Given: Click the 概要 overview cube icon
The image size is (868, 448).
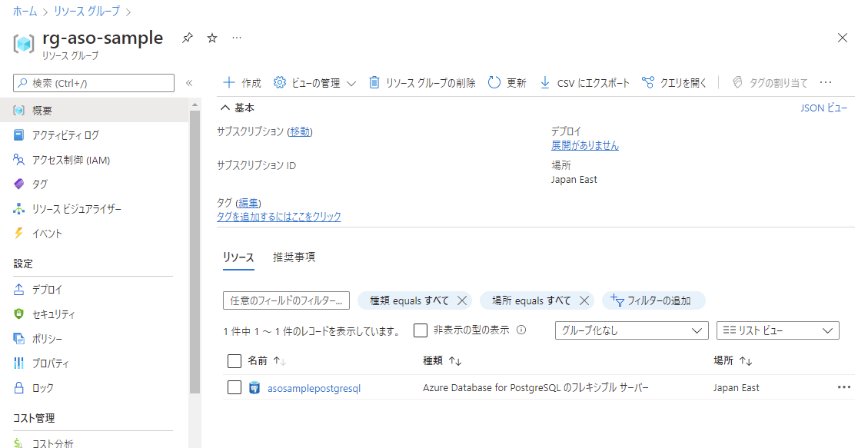Looking at the screenshot, I should [x=18, y=111].
